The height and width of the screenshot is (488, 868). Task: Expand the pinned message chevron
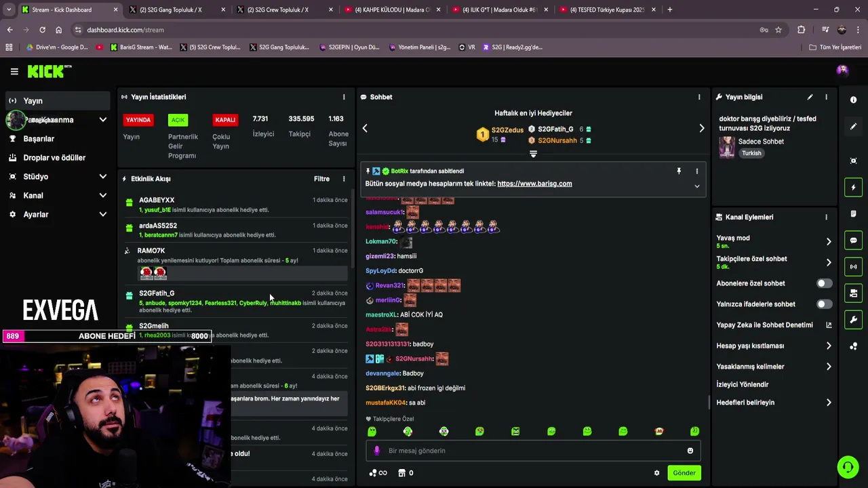696,186
